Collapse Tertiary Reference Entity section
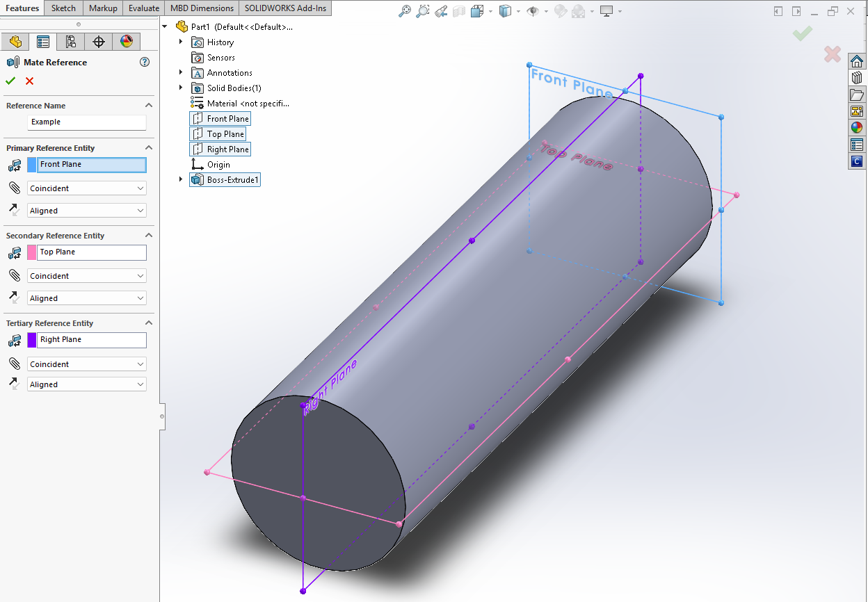Screen dimensions: 868x602 [x=149, y=323]
